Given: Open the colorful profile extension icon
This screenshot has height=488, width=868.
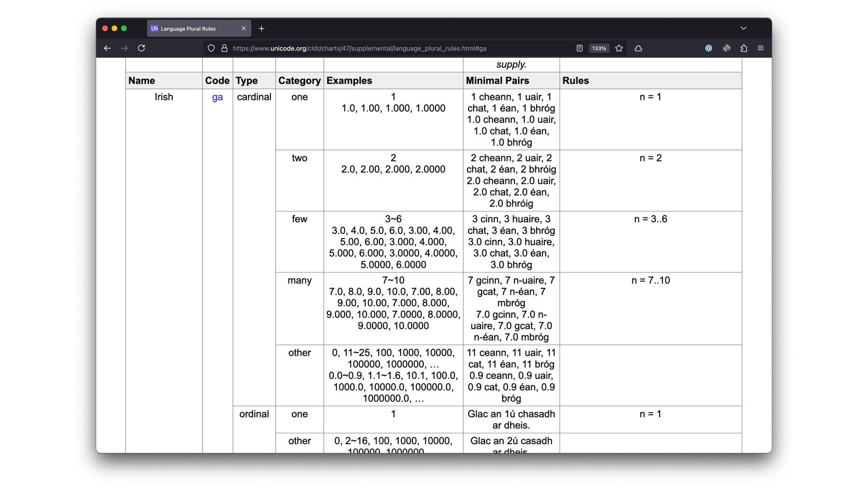Looking at the screenshot, I should 726,48.
